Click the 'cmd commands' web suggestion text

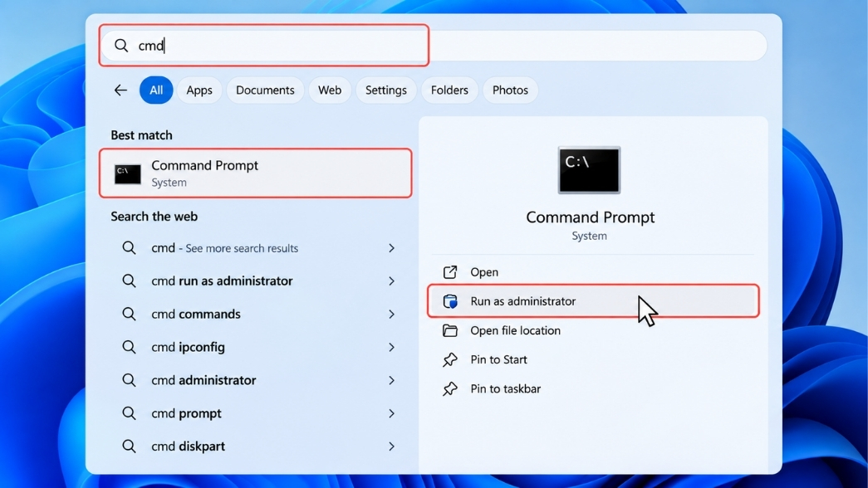(x=196, y=315)
